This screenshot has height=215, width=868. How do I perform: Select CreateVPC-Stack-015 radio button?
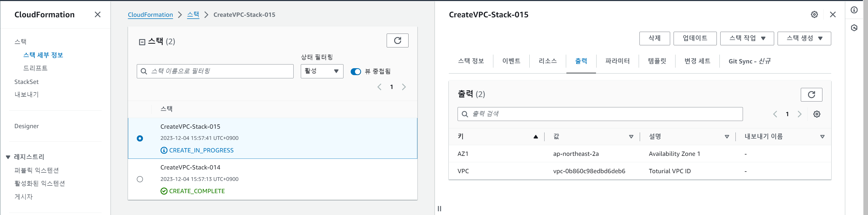point(140,138)
